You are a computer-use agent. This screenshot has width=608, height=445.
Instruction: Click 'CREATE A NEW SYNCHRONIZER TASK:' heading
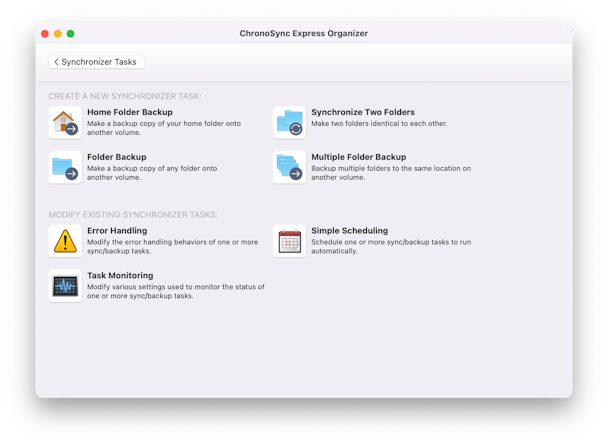(125, 96)
